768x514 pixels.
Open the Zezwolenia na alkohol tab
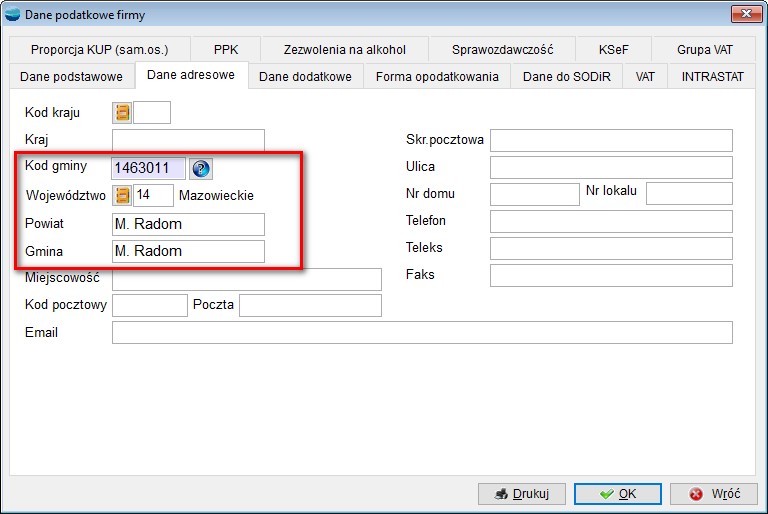[344, 49]
